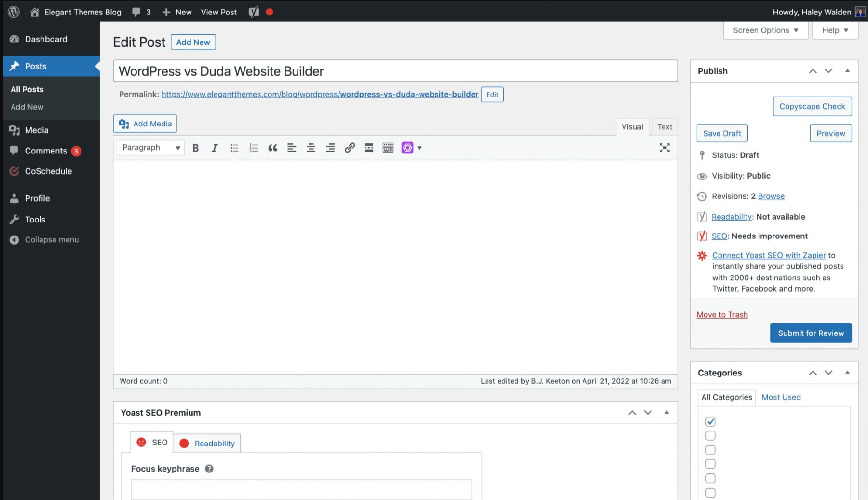The height and width of the screenshot is (500, 868).
Task: Align text center
Action: tap(311, 148)
